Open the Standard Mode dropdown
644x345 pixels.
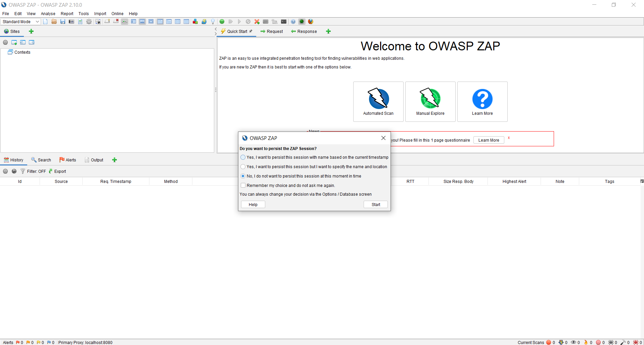tap(21, 21)
